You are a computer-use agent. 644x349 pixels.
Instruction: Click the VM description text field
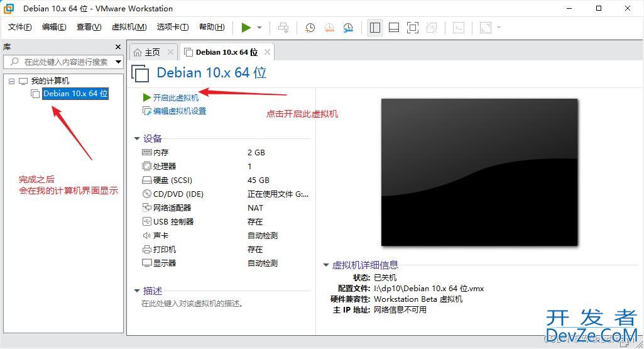(x=193, y=304)
